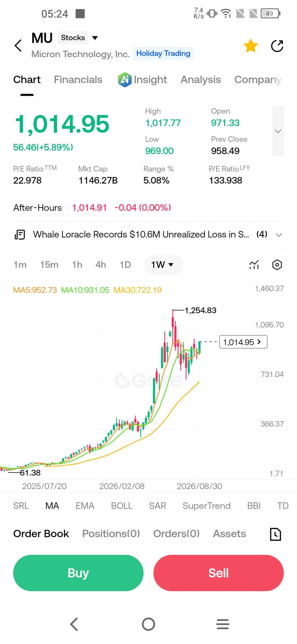297x644 pixels.
Task: Expand the price statistics panel chevron
Action: point(278,131)
